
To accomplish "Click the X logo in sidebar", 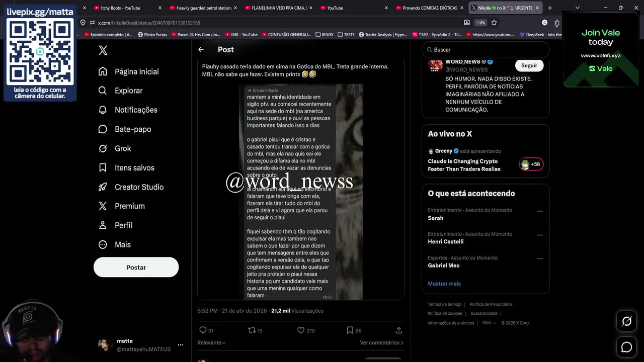I will tap(103, 50).
